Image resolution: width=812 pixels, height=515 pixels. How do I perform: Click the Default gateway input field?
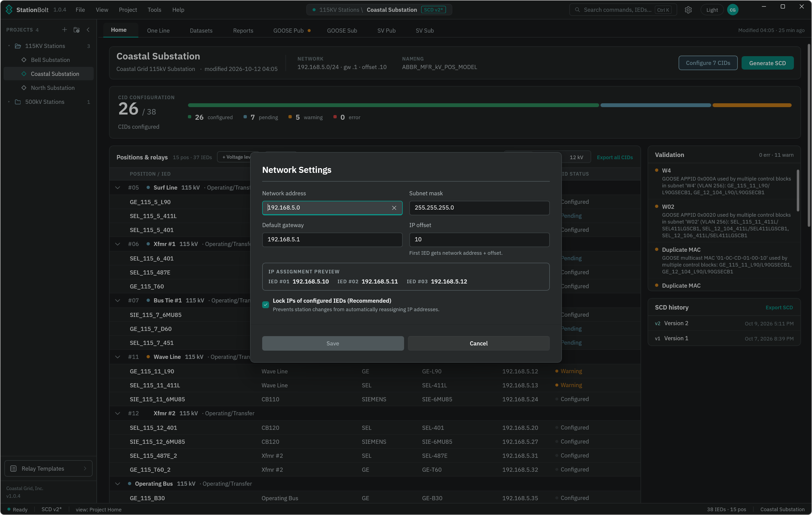(332, 239)
